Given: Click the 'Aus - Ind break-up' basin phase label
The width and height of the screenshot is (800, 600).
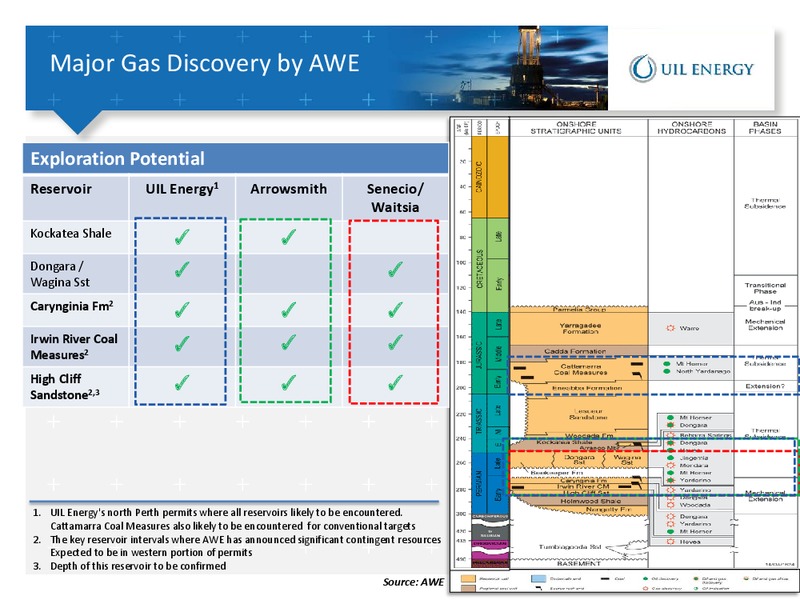Looking at the screenshot, I should pyautogui.click(x=765, y=305).
